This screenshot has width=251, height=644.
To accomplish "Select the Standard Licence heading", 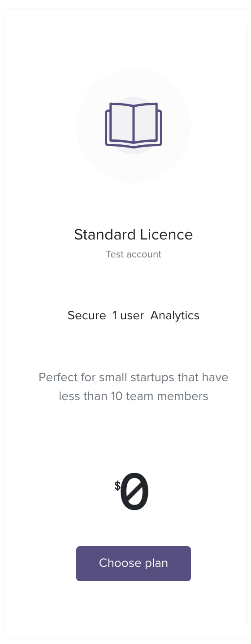I will pos(134,235).
